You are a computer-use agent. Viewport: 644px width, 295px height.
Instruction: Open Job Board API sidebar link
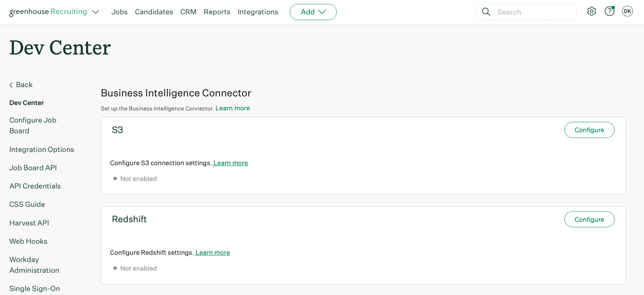pos(33,168)
